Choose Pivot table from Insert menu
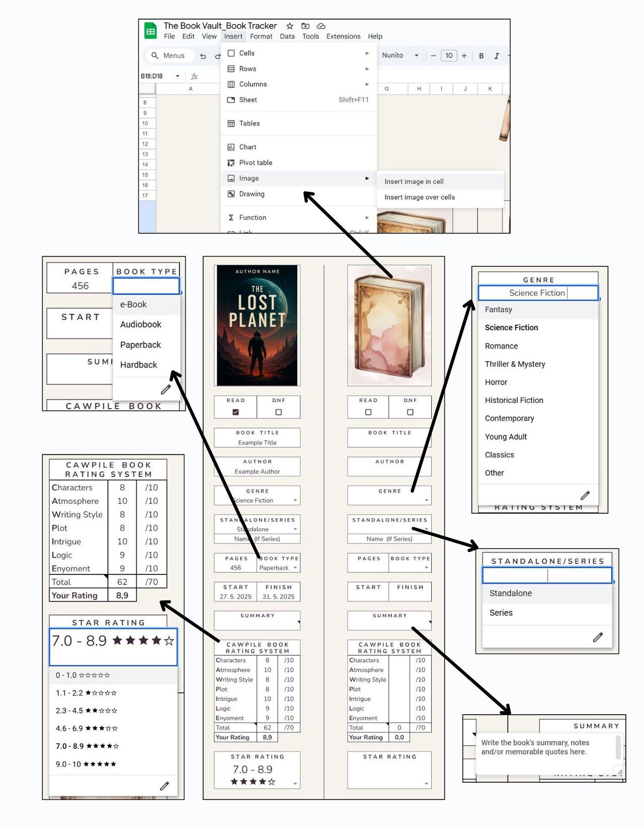 [x=299, y=163]
